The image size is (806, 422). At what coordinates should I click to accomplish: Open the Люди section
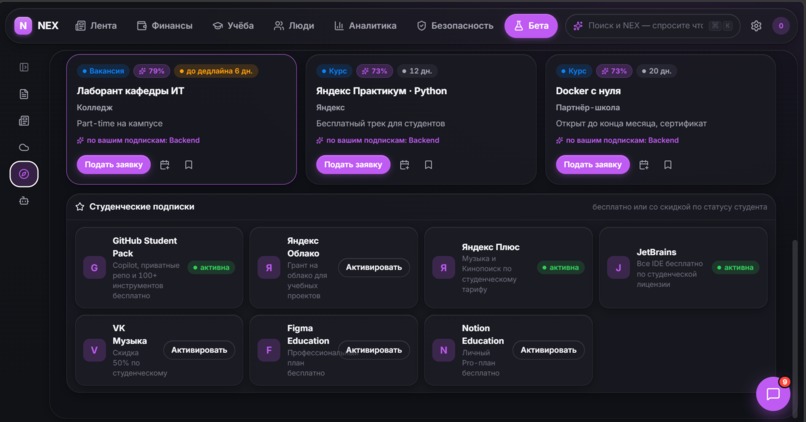(x=294, y=25)
